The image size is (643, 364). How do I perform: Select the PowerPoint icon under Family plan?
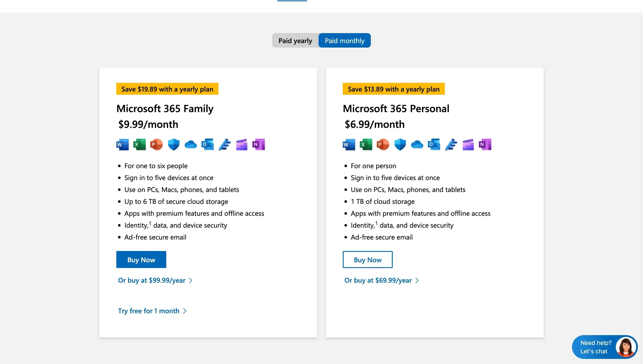[156, 144]
